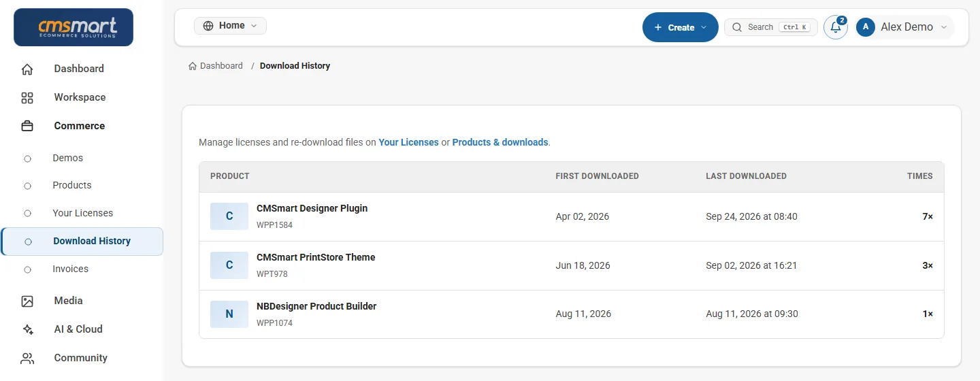Click the FIRST DOWNLOADED column header
The height and width of the screenshot is (381, 980).
pyautogui.click(x=597, y=176)
